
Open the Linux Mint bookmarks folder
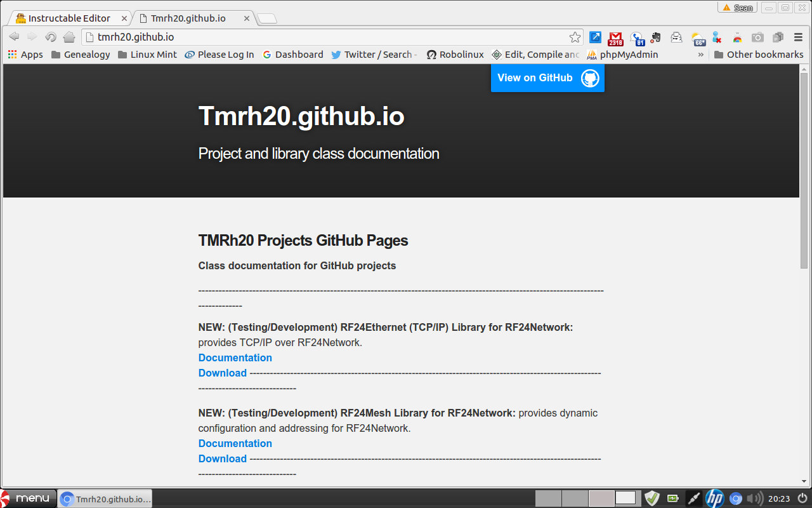(x=147, y=55)
